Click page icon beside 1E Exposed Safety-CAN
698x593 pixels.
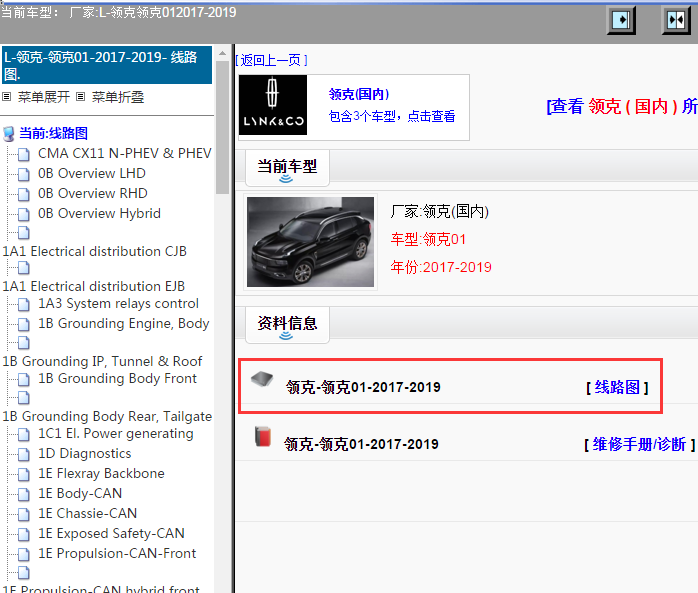[24, 534]
